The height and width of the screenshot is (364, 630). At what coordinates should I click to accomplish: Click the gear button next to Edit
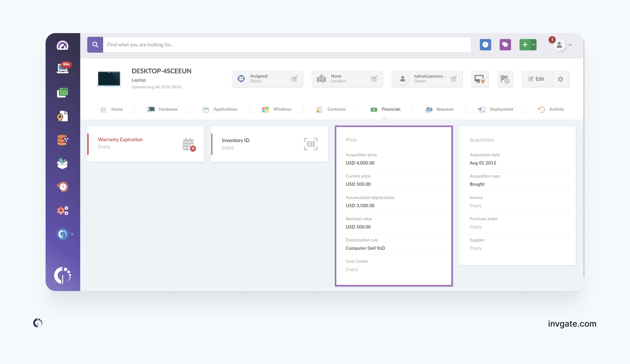click(x=560, y=79)
